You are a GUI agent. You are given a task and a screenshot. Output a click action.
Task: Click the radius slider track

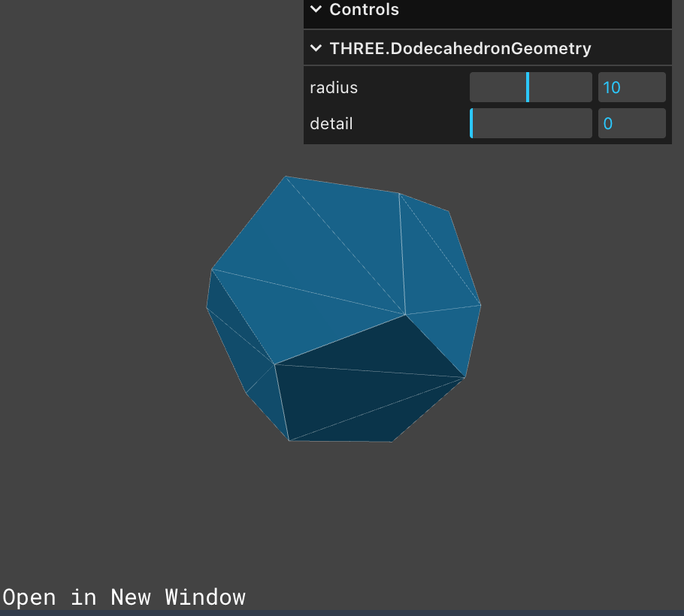(531, 87)
